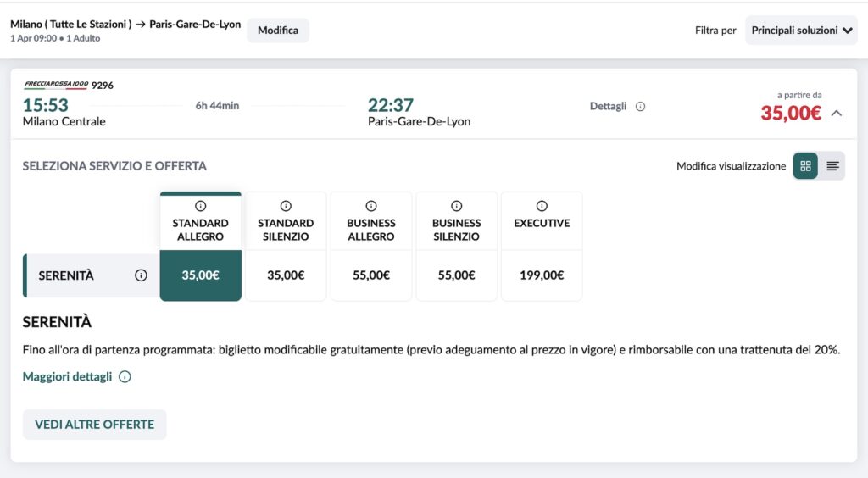Click info icon above Standard Allegro

(x=200, y=206)
